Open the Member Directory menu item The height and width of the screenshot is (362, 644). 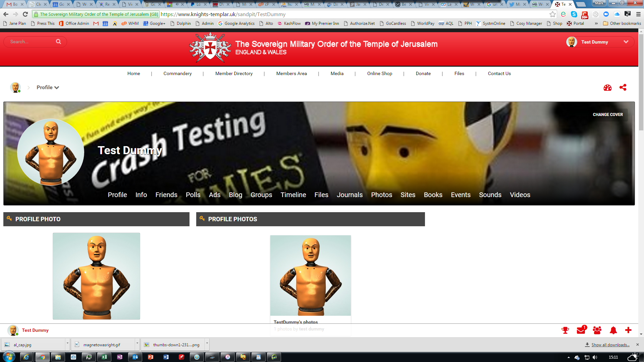tap(234, 73)
